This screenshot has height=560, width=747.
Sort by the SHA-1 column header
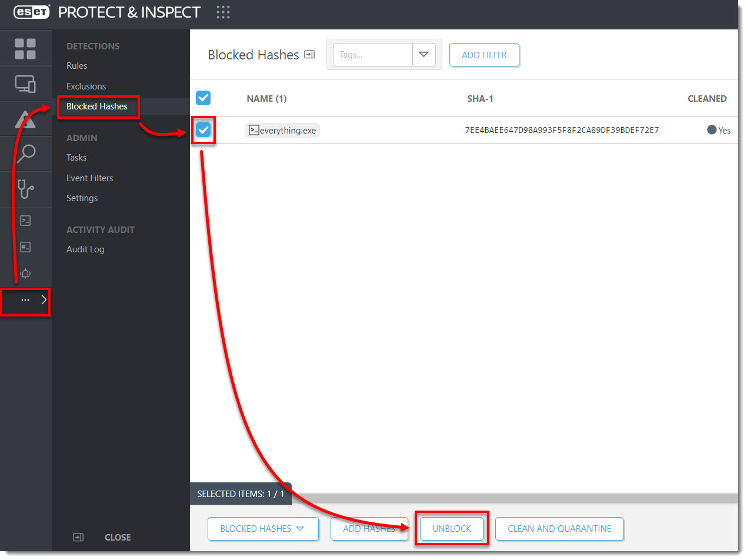(x=480, y=99)
